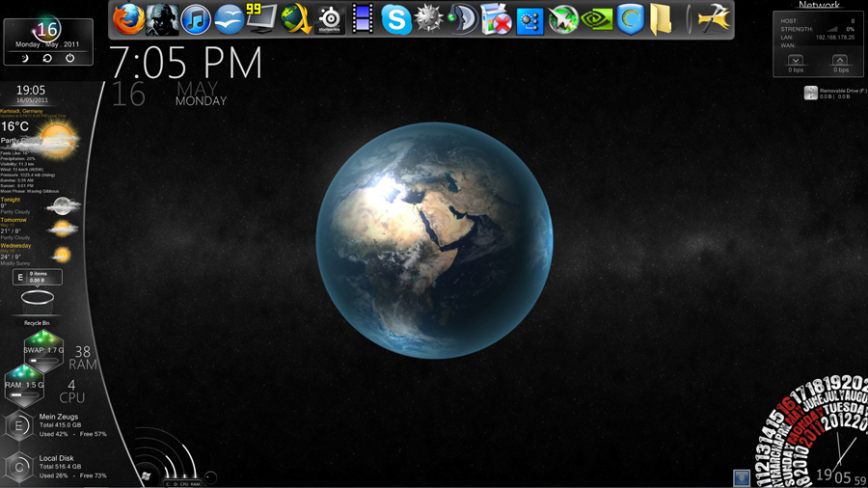Click Tomorrow forecast cloudy sun icon

click(62, 229)
